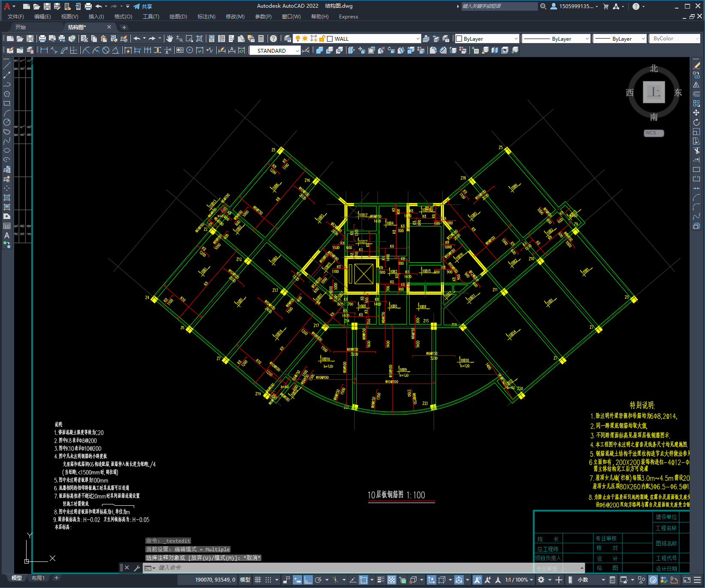Select the Mirror tool in the modify toolbar
Image resolution: width=705 pixels, height=588 pixels.
696,84
